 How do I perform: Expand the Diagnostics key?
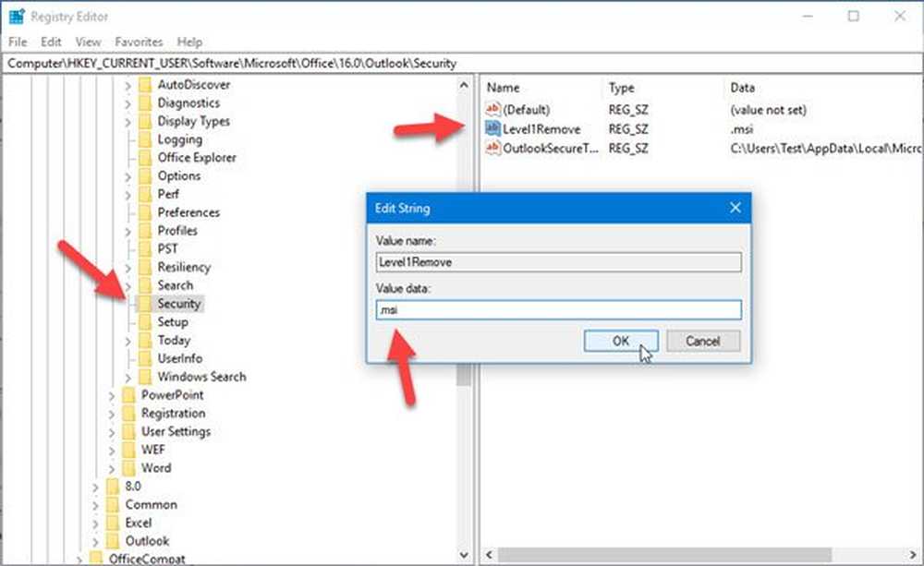(128, 103)
